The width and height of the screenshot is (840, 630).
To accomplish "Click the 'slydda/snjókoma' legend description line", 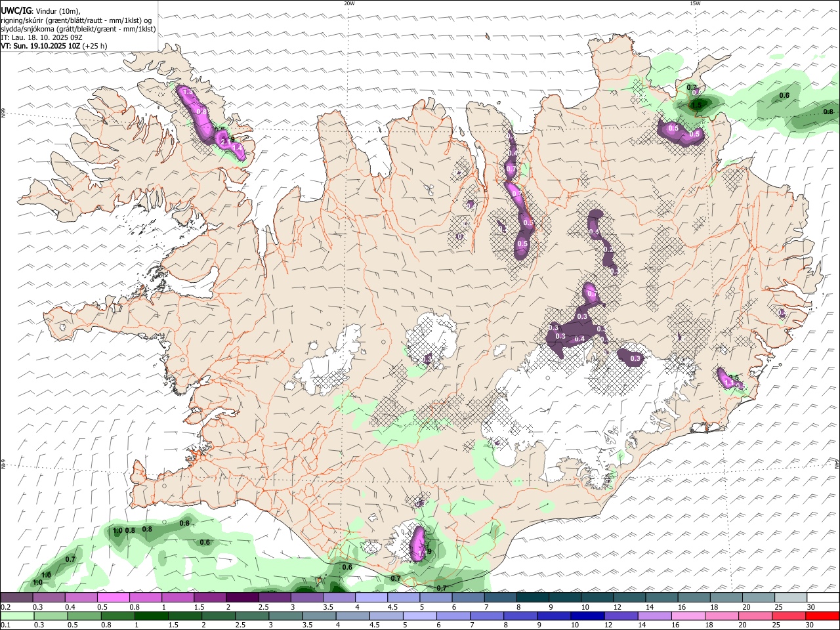I will tap(78, 29).
